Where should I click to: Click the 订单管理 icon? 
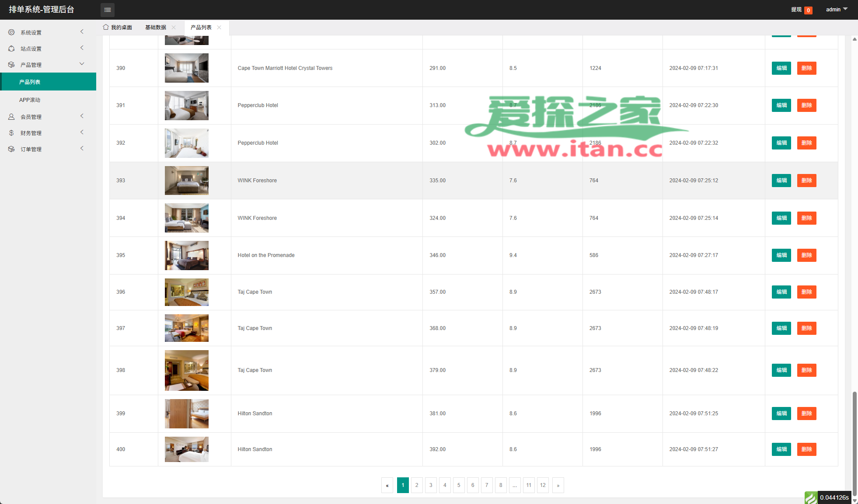(11, 149)
